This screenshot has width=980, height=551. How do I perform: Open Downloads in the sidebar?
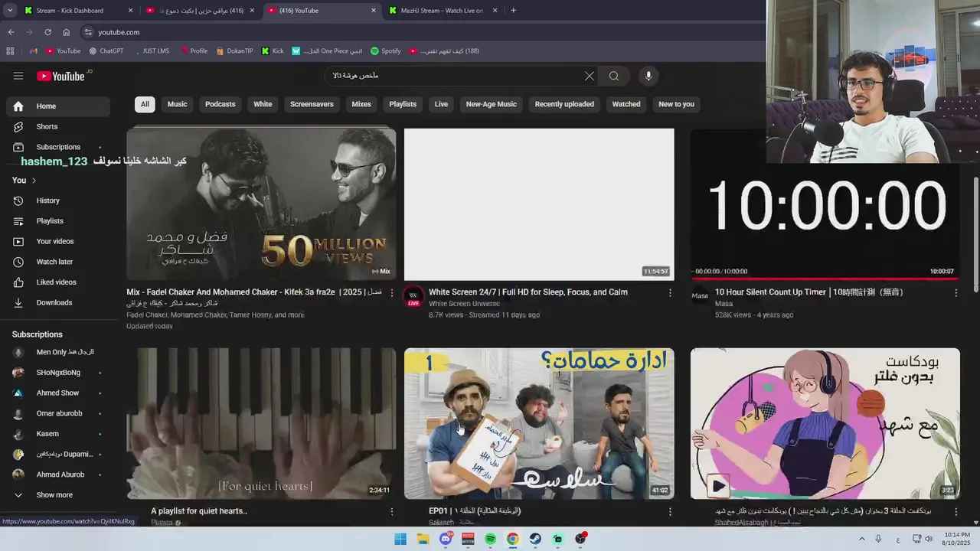pos(58,302)
